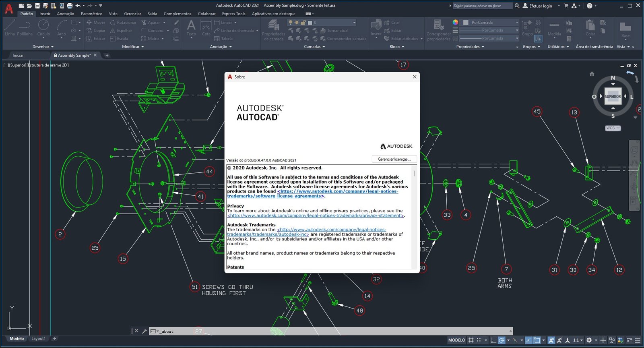Toggle the drawing grid display in status bar
Image resolution: width=644 pixels, height=348 pixels.
(471, 340)
